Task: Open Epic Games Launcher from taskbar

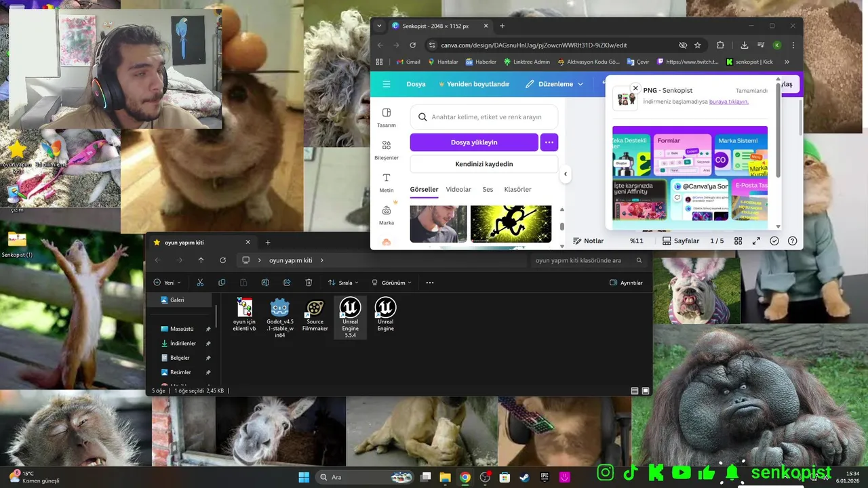Action: pos(545,477)
